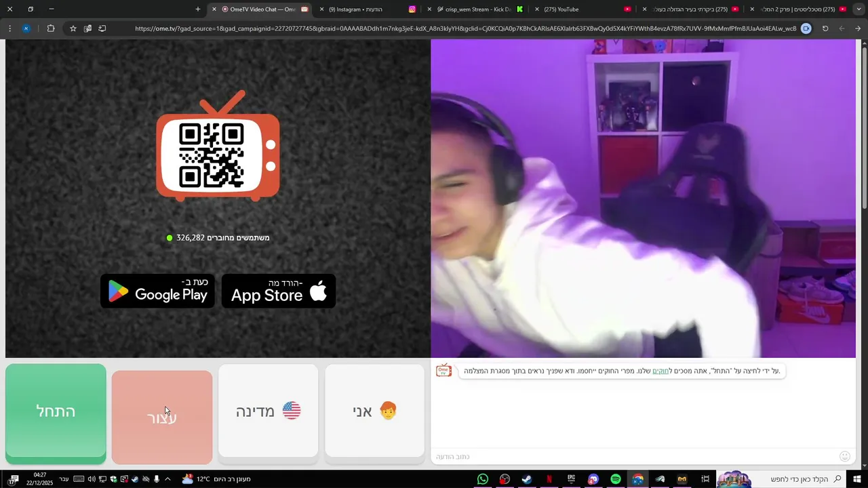Open the notification center icon

click(14, 479)
